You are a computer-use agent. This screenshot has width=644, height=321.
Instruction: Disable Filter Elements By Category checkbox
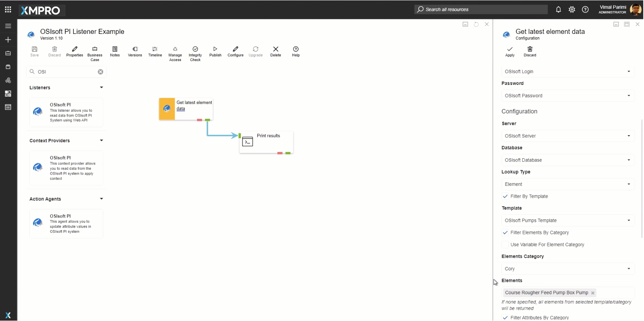click(505, 233)
